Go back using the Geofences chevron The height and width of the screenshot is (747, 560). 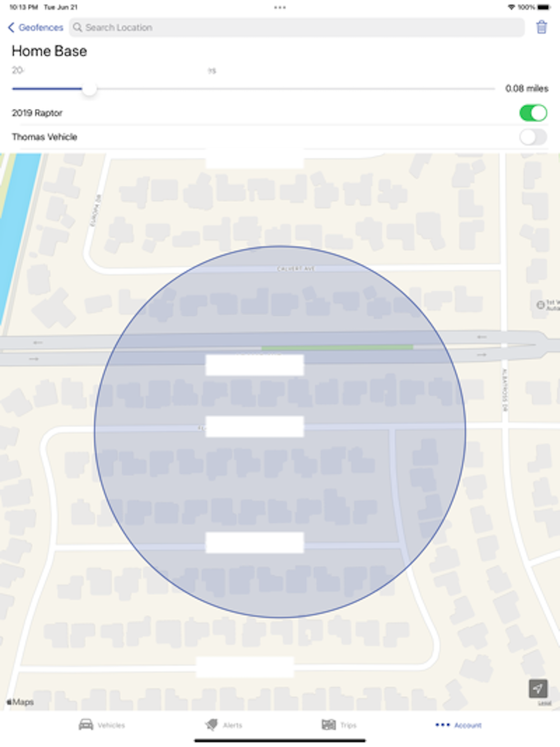11,27
